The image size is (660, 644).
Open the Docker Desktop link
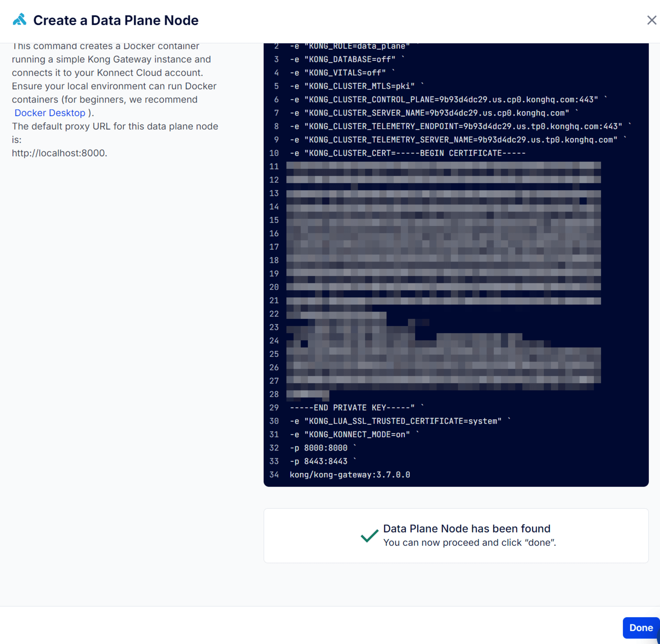coord(50,113)
